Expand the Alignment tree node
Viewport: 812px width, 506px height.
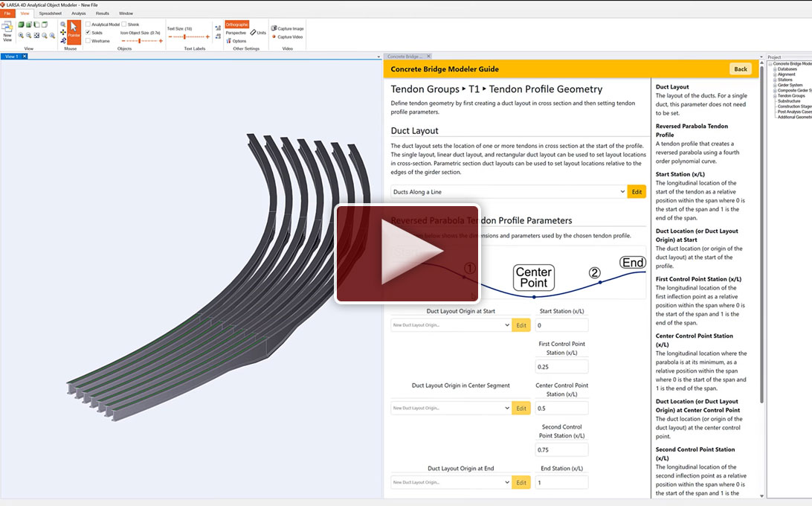(775, 74)
